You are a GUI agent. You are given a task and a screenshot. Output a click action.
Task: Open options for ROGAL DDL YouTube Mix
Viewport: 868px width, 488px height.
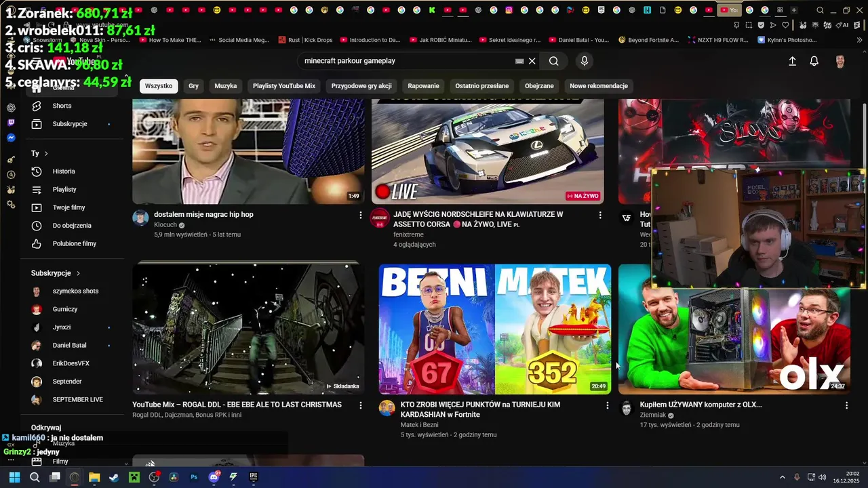360,405
